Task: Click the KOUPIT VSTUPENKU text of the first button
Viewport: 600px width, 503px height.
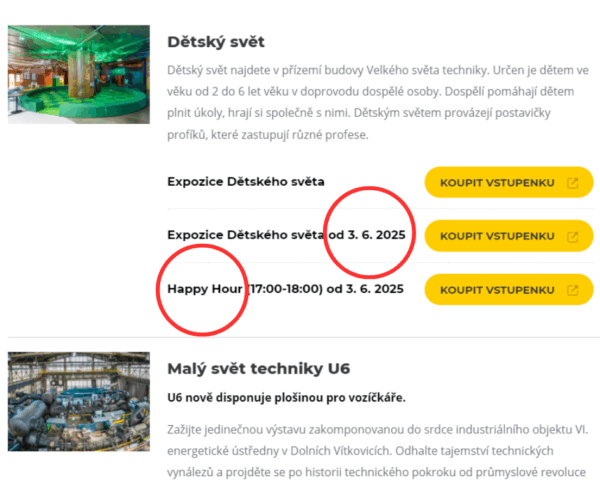Action: pyautogui.click(x=497, y=183)
